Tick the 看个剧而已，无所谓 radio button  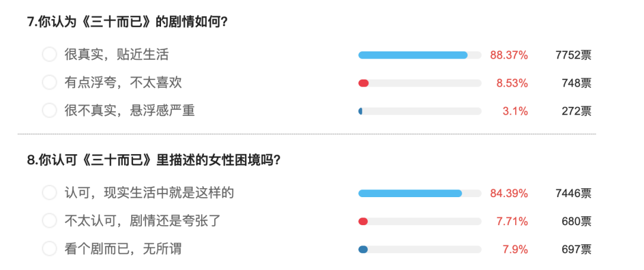[49, 248]
